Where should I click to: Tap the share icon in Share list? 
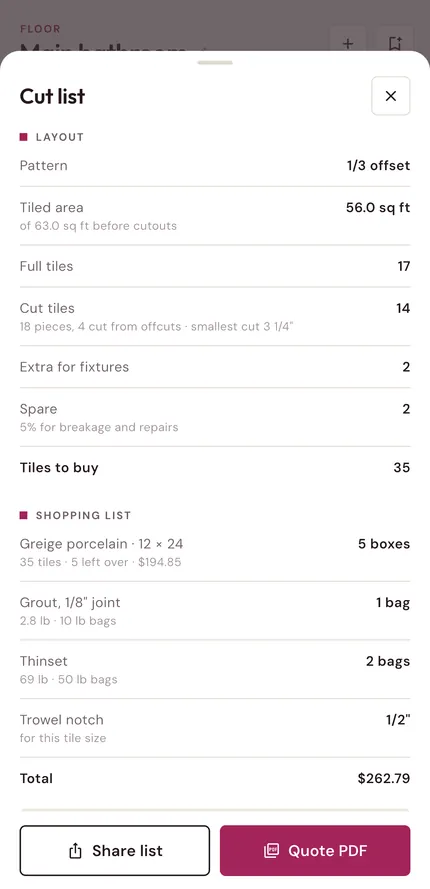75,850
